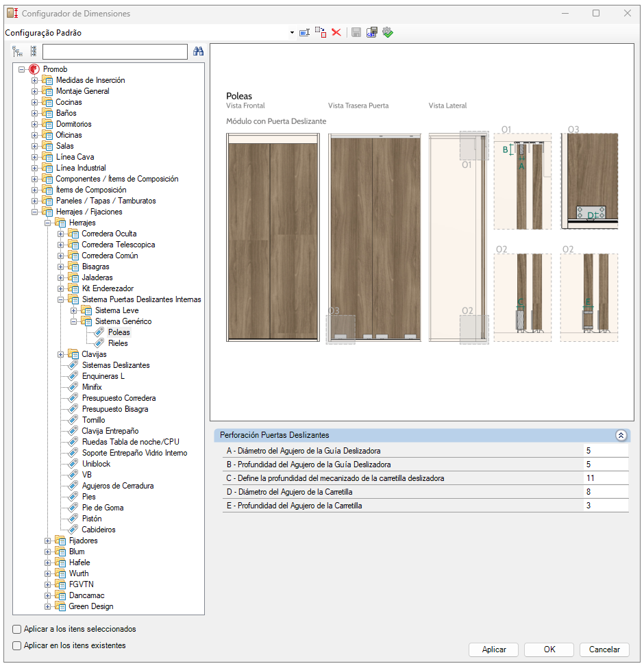Image resolution: width=644 pixels, height=668 pixels.
Task: Click the Cancelar button
Action: click(604, 650)
